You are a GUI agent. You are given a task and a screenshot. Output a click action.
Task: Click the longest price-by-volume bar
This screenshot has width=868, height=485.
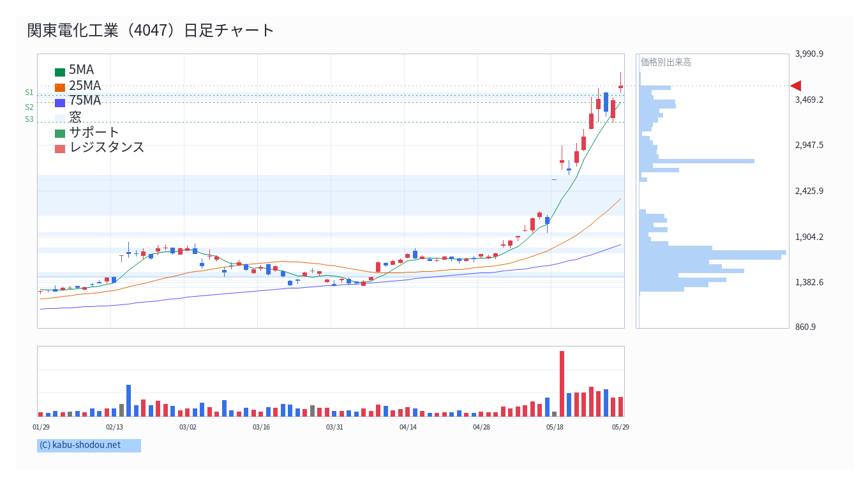[713, 253]
